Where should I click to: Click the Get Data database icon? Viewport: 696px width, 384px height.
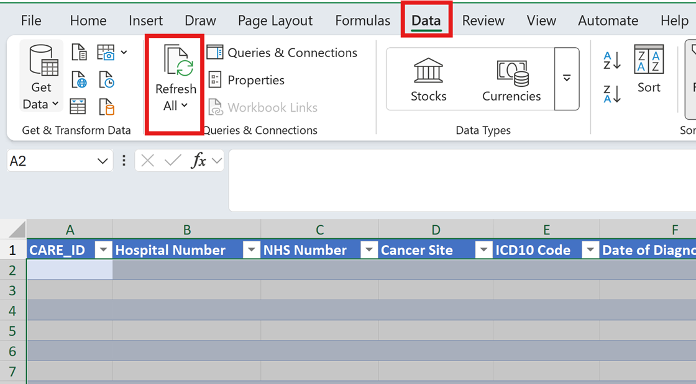(x=43, y=60)
